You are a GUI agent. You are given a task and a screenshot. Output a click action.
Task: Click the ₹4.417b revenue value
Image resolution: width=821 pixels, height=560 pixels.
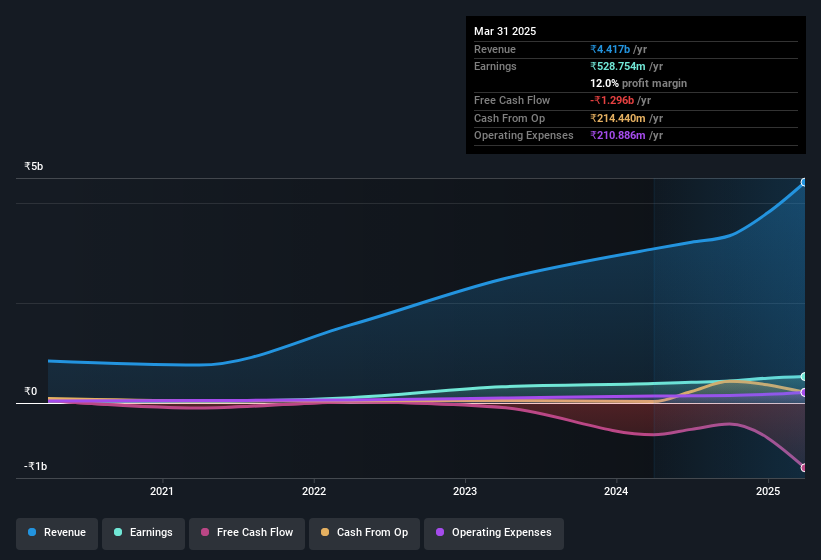click(x=610, y=49)
